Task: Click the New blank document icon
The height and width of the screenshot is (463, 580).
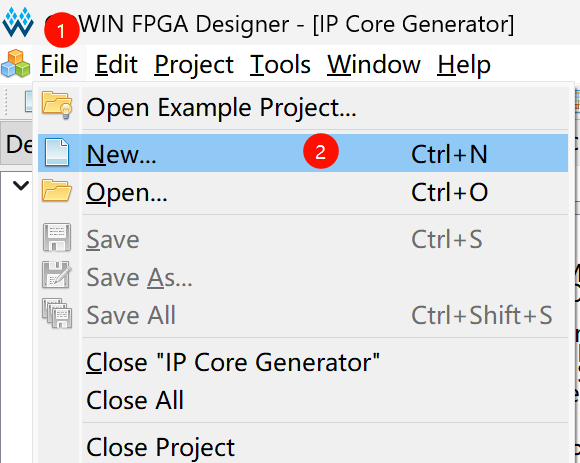Action: point(57,152)
